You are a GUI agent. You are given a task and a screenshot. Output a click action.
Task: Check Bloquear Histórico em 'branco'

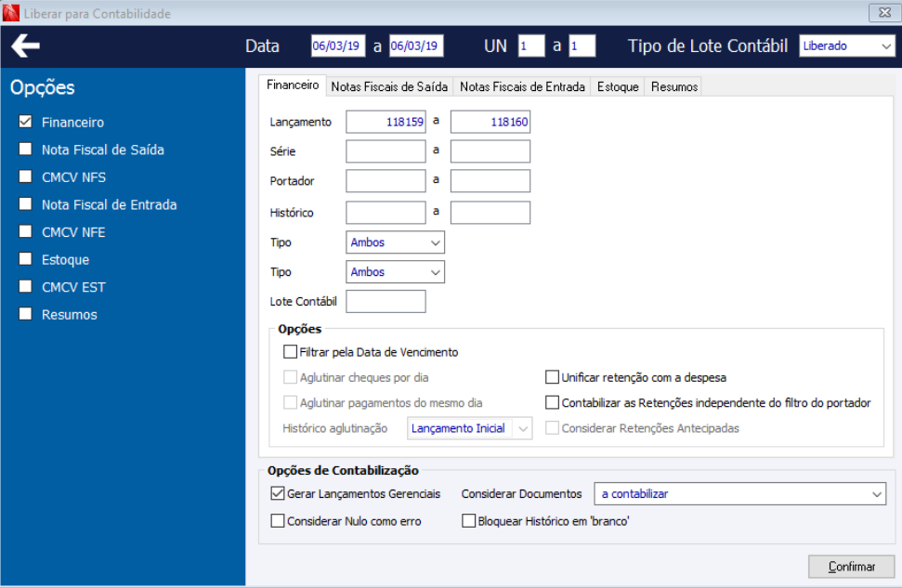pyautogui.click(x=468, y=521)
